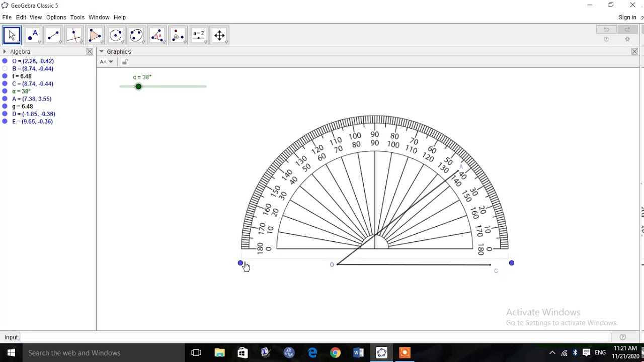The width and height of the screenshot is (644, 362).
Task: Open the AA font size dropdown
Action: point(107,62)
